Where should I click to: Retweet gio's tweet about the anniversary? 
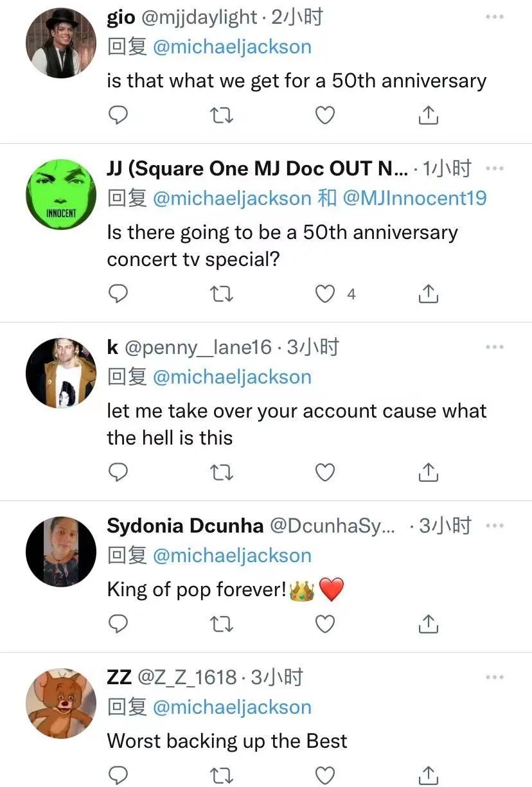point(222,116)
